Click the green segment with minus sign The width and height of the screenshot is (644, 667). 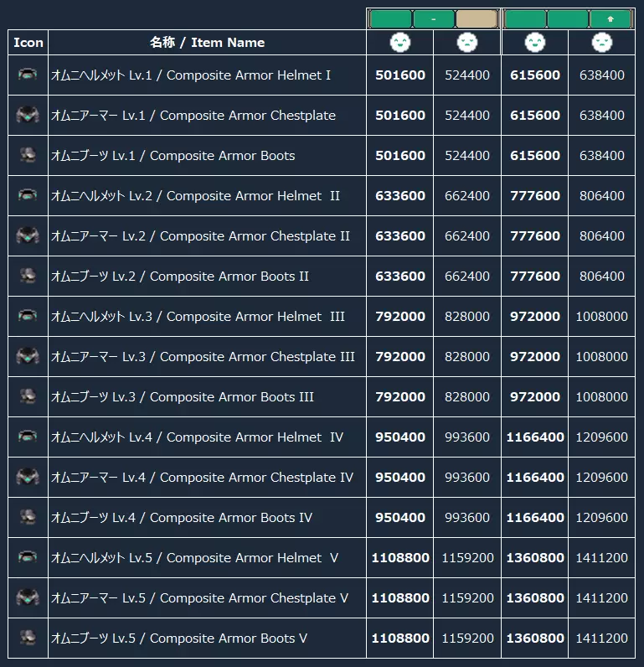coord(434,19)
